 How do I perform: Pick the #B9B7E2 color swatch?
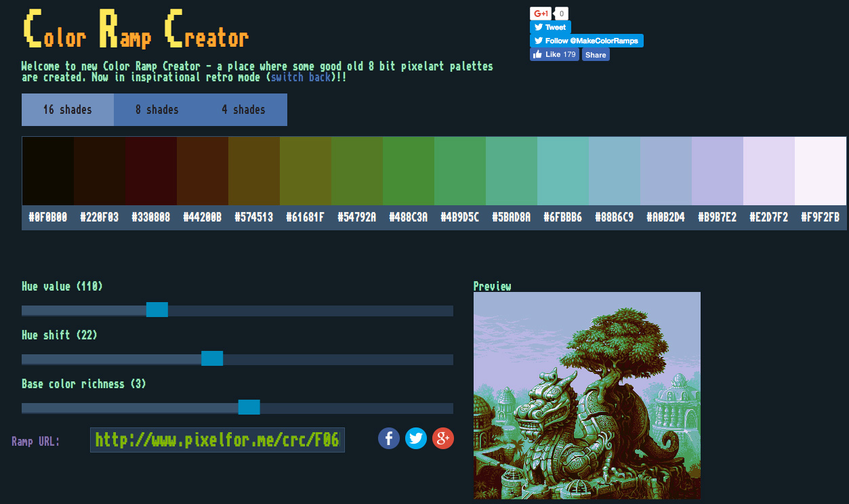coord(718,171)
